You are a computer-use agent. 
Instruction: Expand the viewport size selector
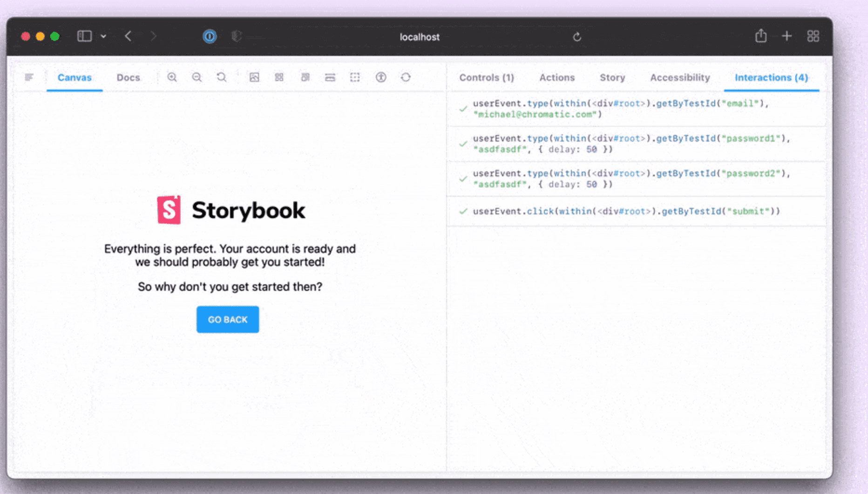(305, 77)
